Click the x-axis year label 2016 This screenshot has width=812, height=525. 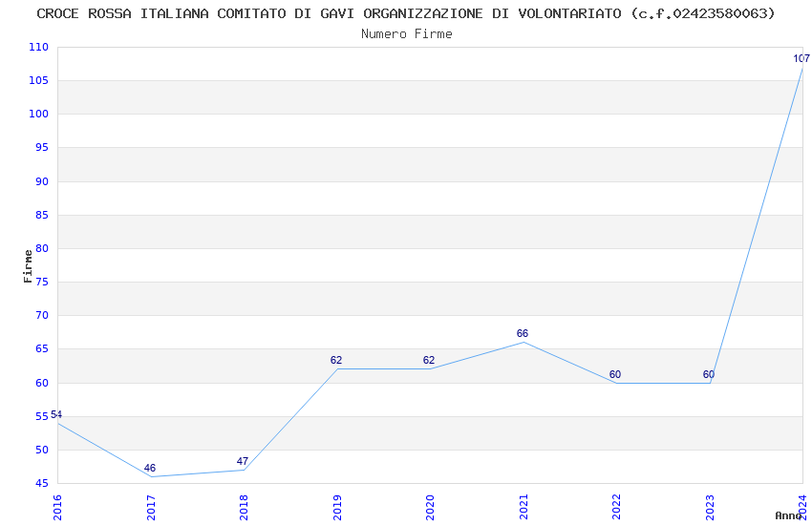click(x=57, y=508)
